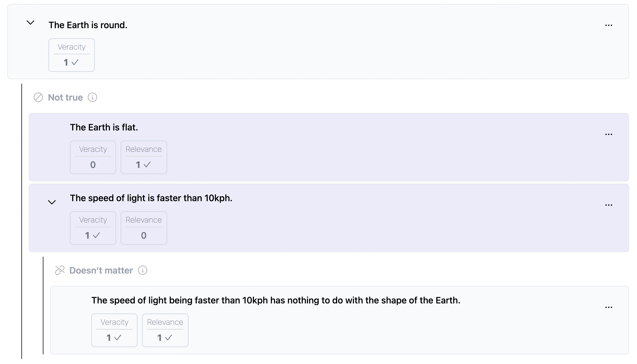Click the info icon beside 'Doesn't matter'
The width and height of the screenshot is (637, 364).
[143, 270]
